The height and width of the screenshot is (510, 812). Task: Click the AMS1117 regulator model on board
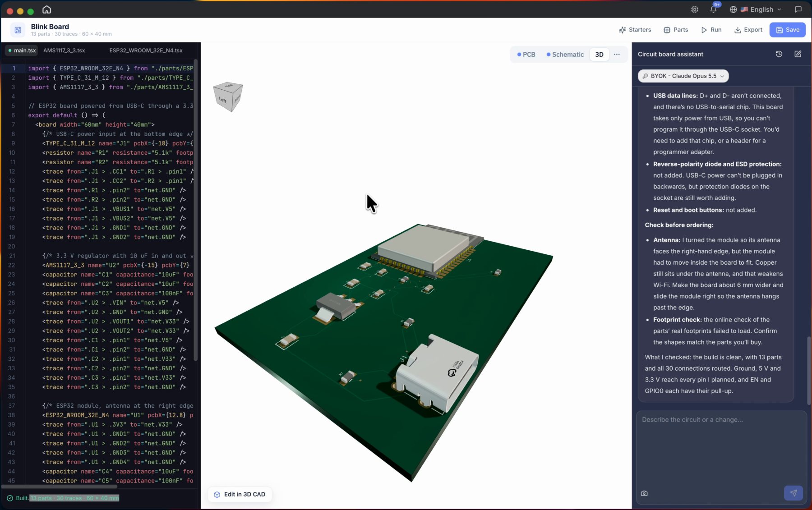(x=335, y=307)
